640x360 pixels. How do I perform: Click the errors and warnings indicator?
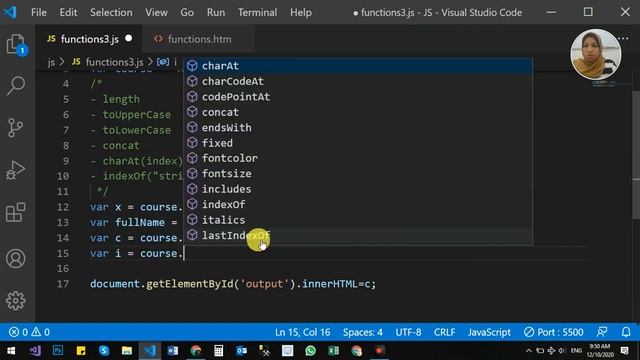pos(29,332)
